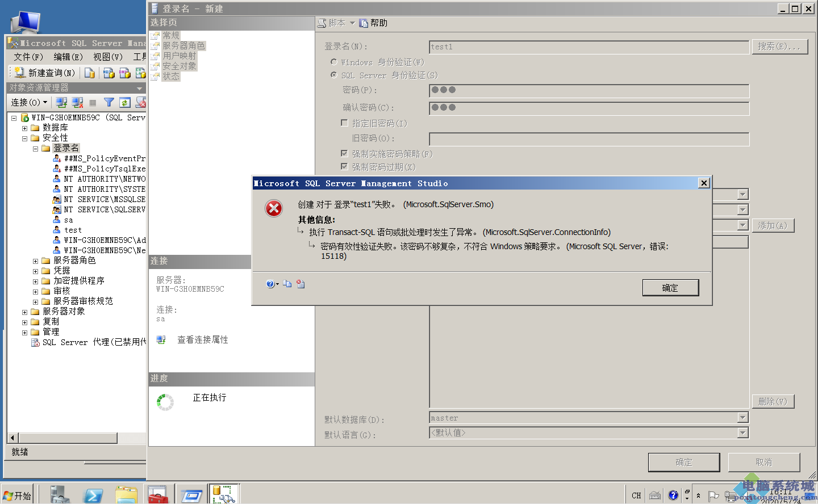
Task: Click the Help (帮助) toolbar icon
Action: [364, 23]
